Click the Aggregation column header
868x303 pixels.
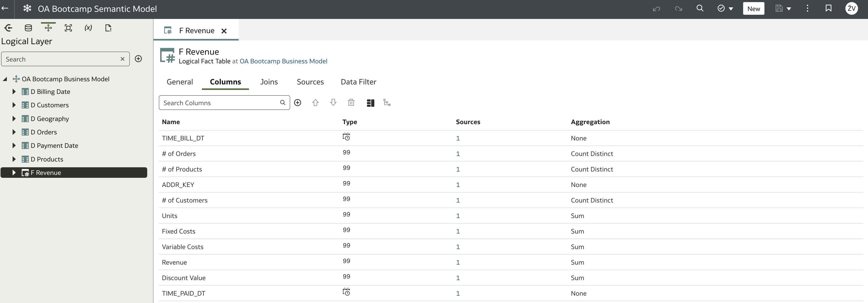590,122
